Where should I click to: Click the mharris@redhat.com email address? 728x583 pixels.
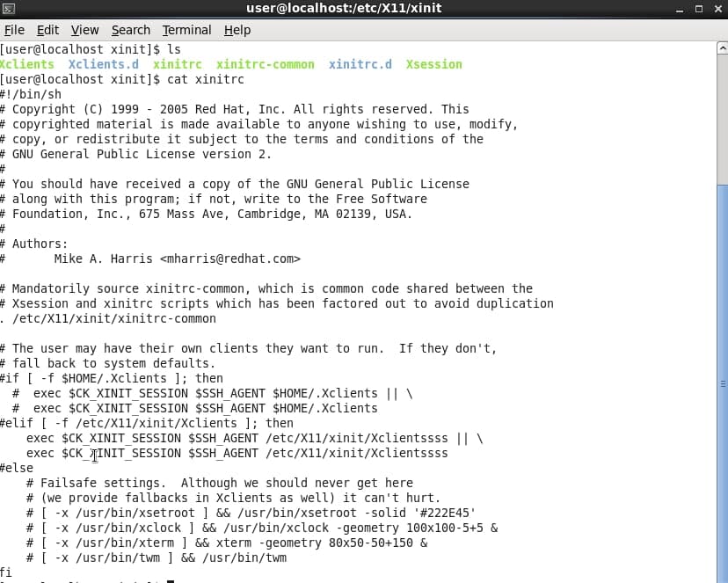[230, 259]
